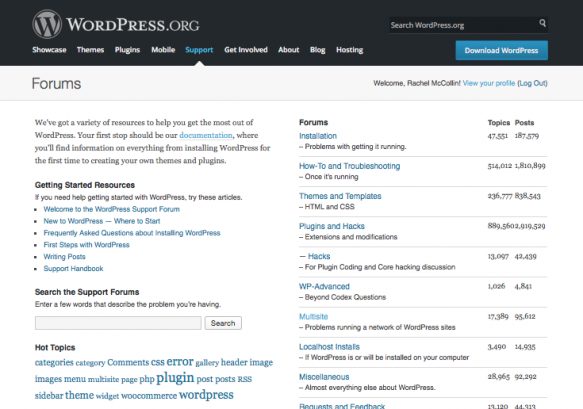The width and height of the screenshot is (583, 409).
Task: Open the Localhost Installs forum
Action: coord(329,347)
